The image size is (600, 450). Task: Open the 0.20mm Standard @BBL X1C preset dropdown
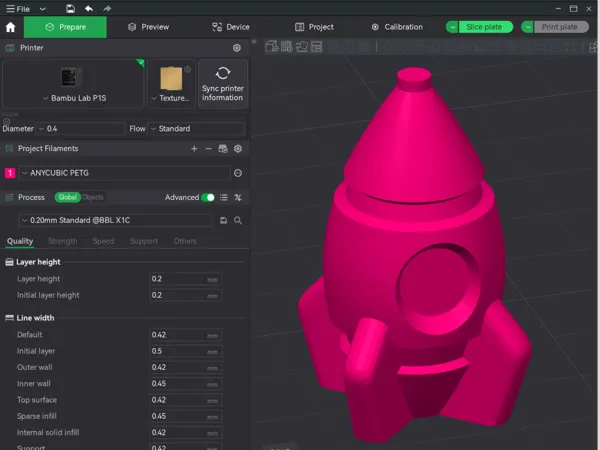(x=115, y=220)
